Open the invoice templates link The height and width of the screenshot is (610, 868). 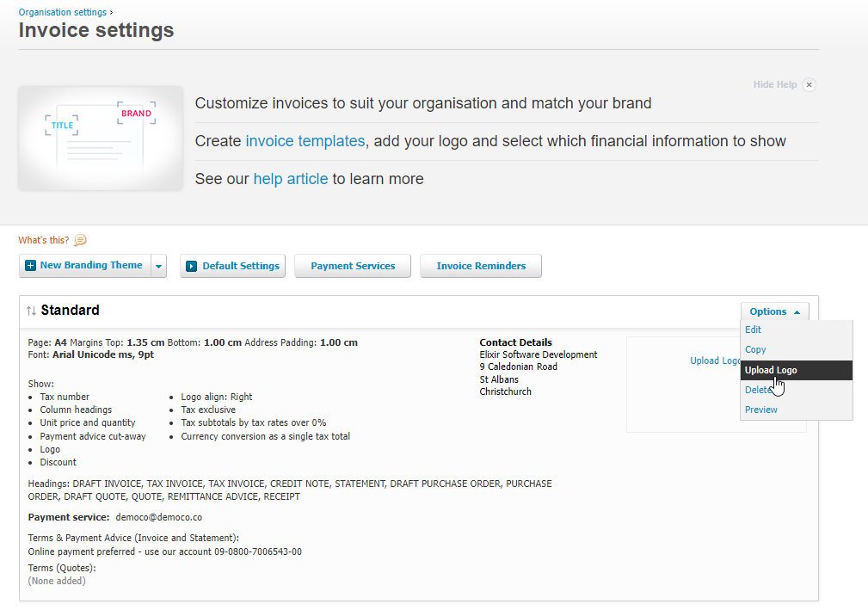(305, 141)
